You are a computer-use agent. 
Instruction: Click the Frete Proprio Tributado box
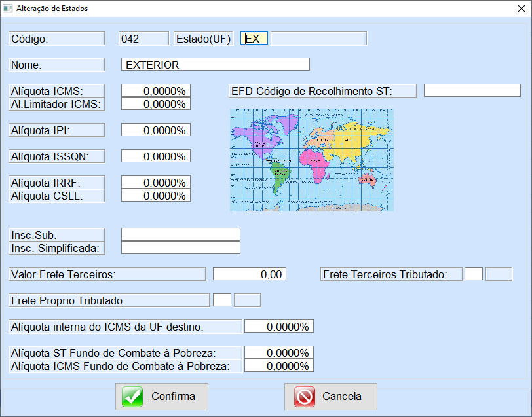(x=222, y=300)
